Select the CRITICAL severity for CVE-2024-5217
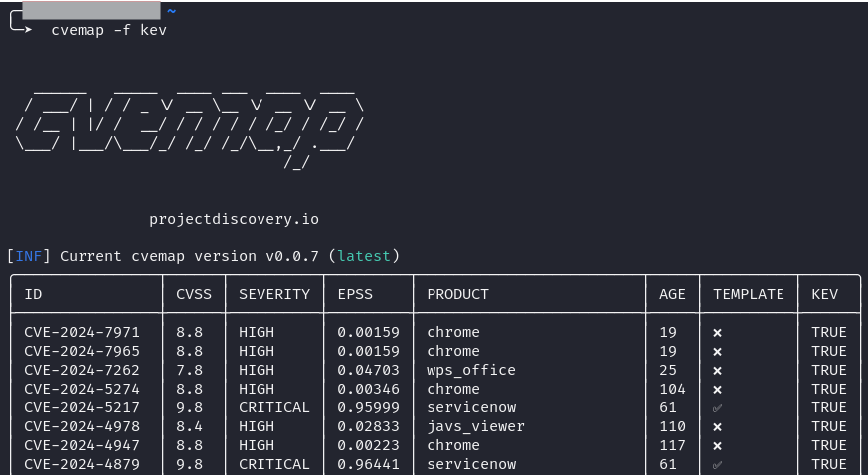Image resolution: width=868 pixels, height=475 pixels. [273, 408]
